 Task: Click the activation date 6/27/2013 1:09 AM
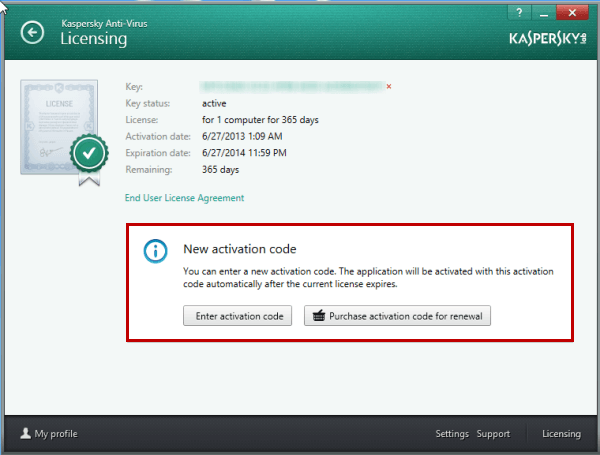242,136
